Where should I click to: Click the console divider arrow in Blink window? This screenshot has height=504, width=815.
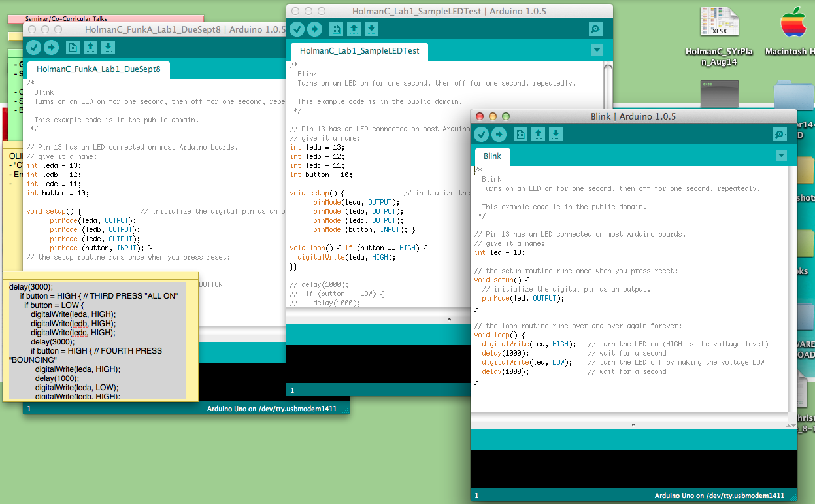633,425
